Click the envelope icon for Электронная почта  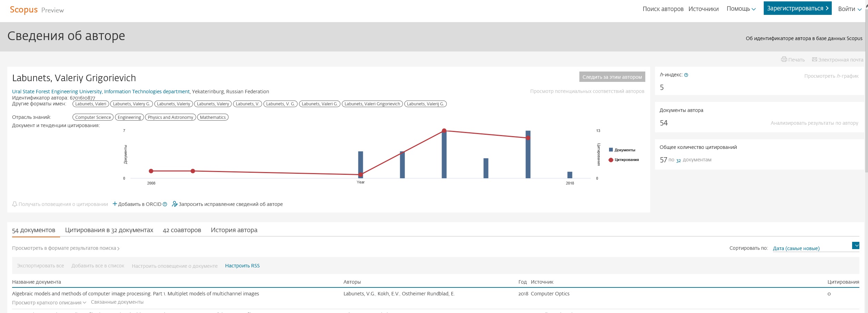click(814, 59)
